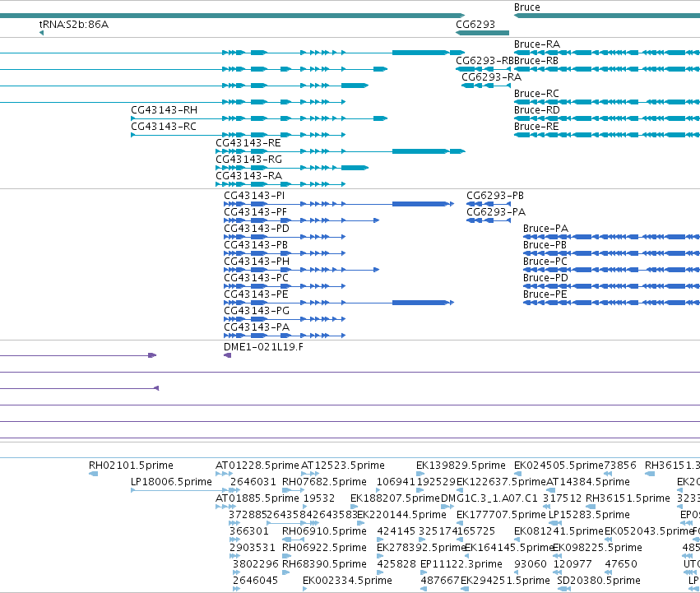Select the CG6293-PB protein label

pyautogui.click(x=495, y=196)
